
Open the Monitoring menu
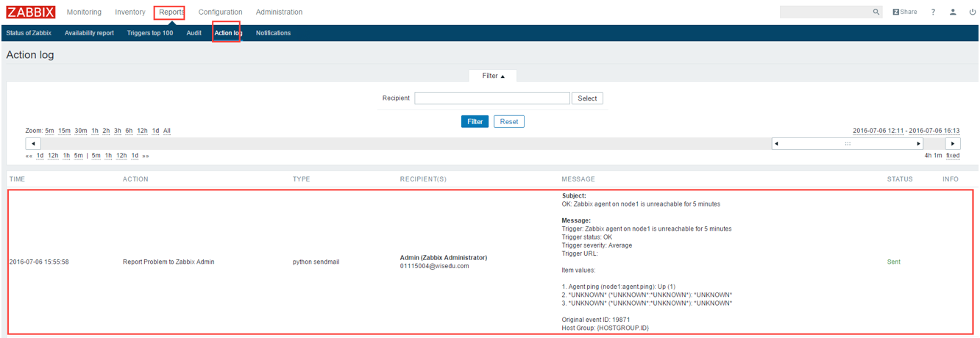[84, 12]
